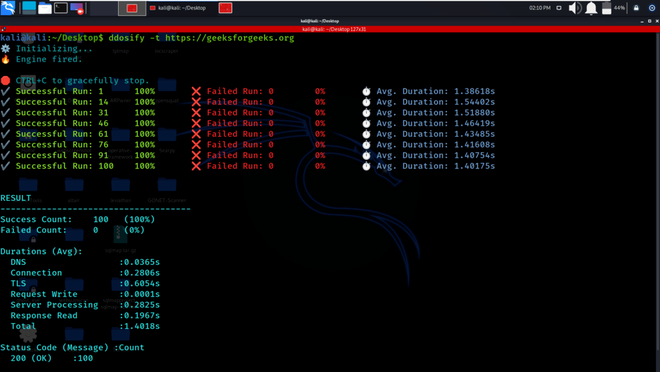Click the ddosify command line text
This screenshot has height=372, width=660.
[201, 38]
